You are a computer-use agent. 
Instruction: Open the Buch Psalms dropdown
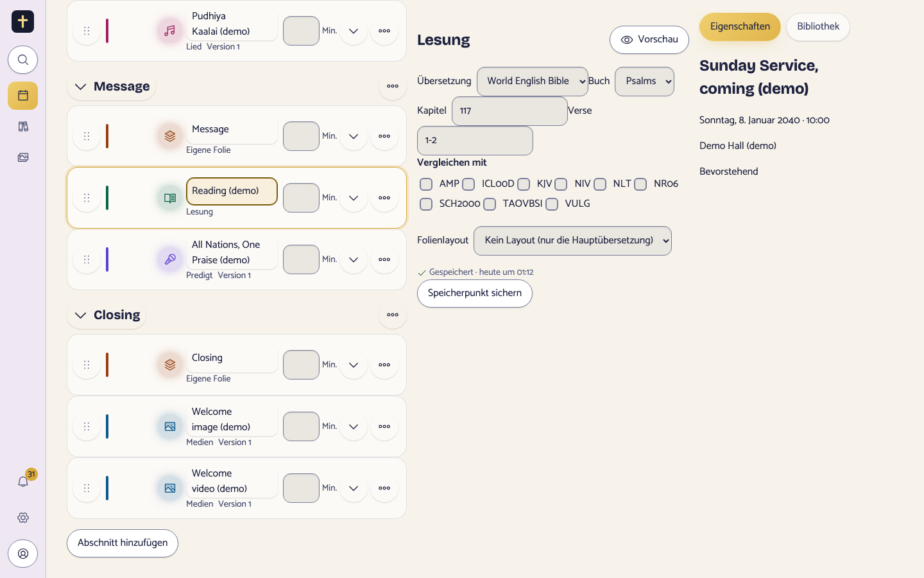(644, 82)
